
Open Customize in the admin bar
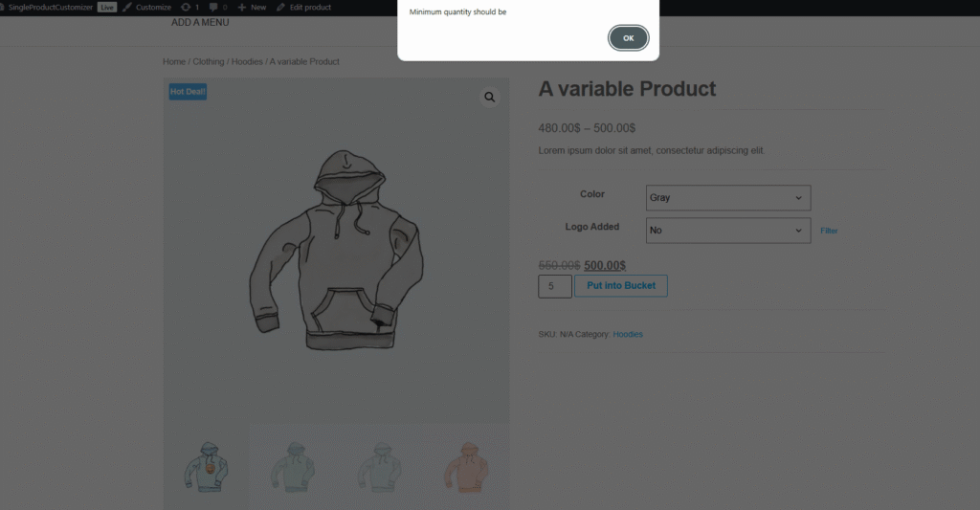pos(146,7)
